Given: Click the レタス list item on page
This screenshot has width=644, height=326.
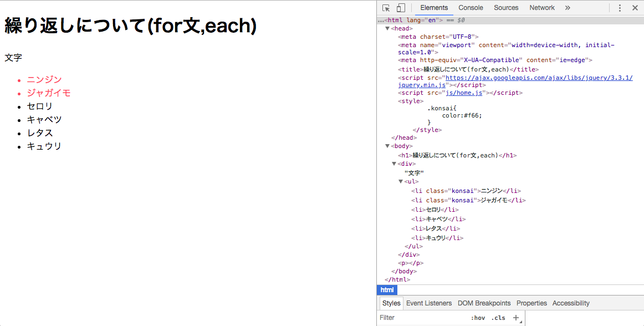Looking at the screenshot, I should pyautogui.click(x=40, y=133).
